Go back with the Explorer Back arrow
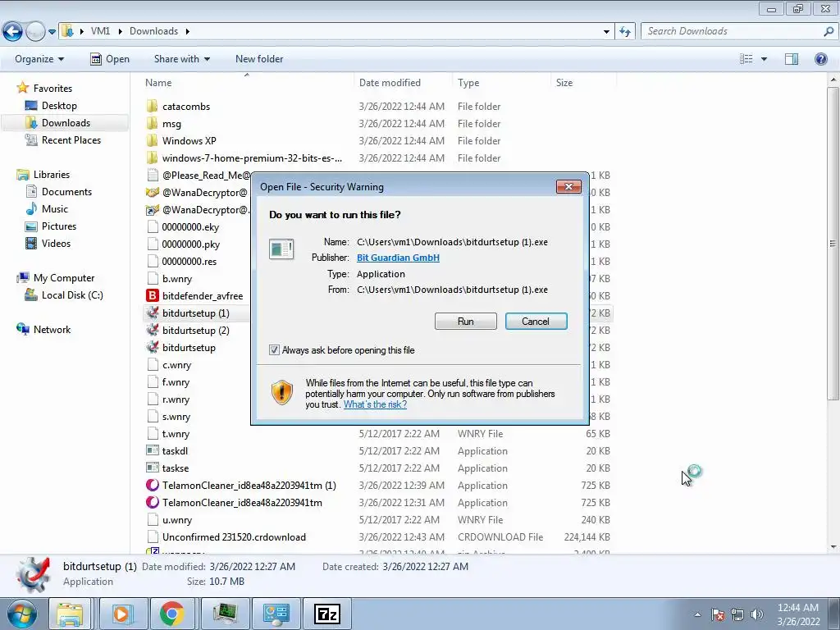840x630 pixels. point(12,32)
